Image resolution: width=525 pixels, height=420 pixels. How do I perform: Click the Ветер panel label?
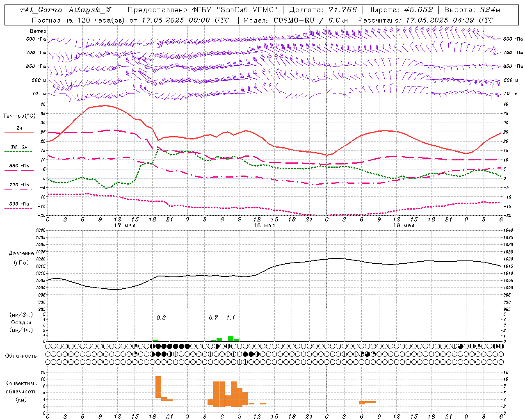pyautogui.click(x=38, y=31)
